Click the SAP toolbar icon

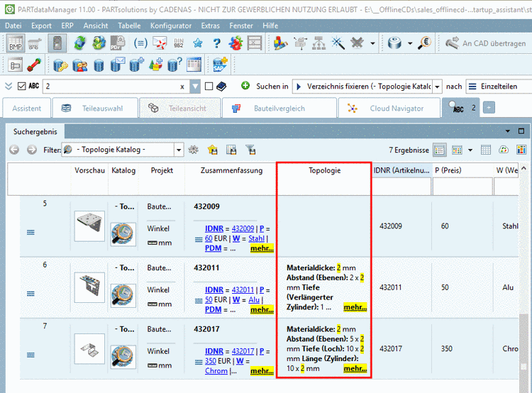pyautogui.click(x=219, y=65)
